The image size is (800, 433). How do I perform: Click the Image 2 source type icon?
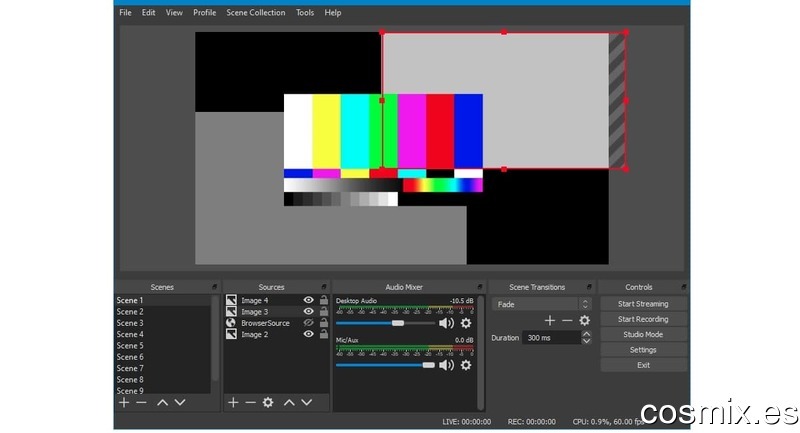coord(231,334)
